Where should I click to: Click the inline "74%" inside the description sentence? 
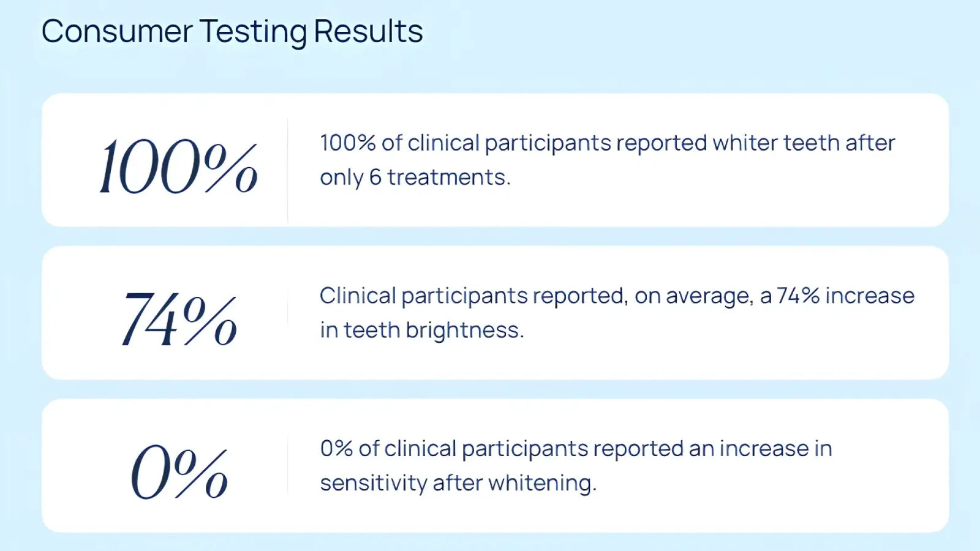coord(798,296)
